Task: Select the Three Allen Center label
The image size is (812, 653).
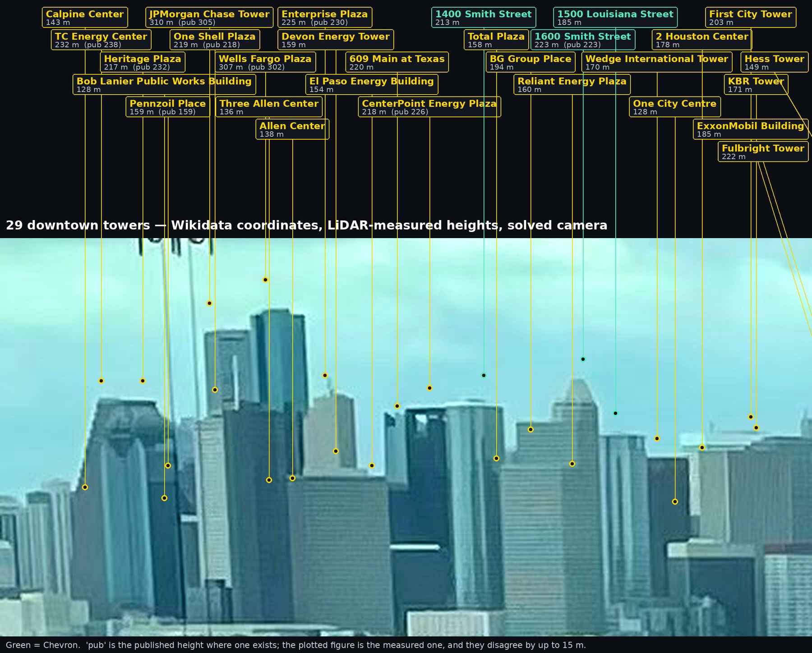Action: pos(269,107)
